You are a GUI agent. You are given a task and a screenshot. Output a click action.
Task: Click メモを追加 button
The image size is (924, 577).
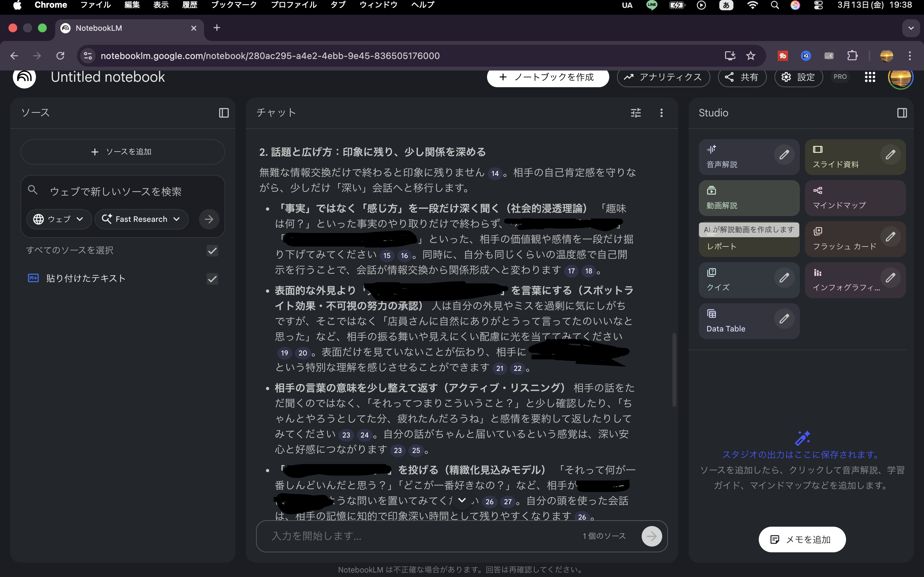click(802, 539)
